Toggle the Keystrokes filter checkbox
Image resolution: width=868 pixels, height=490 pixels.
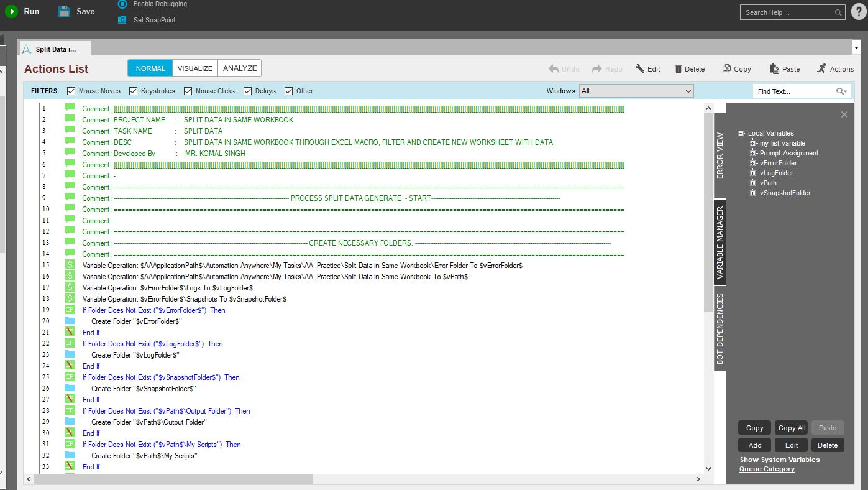tap(134, 91)
